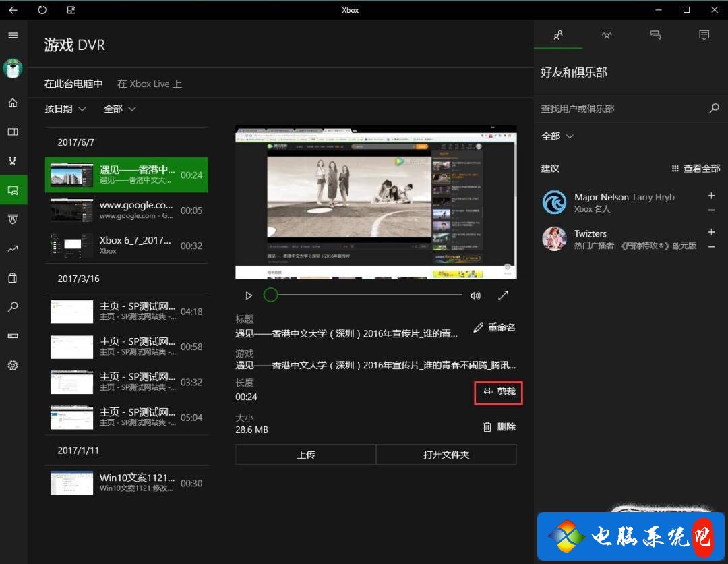Viewport: 728px width, 564px height.
Task: Click the 查找用户或俱乐部 search field
Action: click(x=622, y=109)
